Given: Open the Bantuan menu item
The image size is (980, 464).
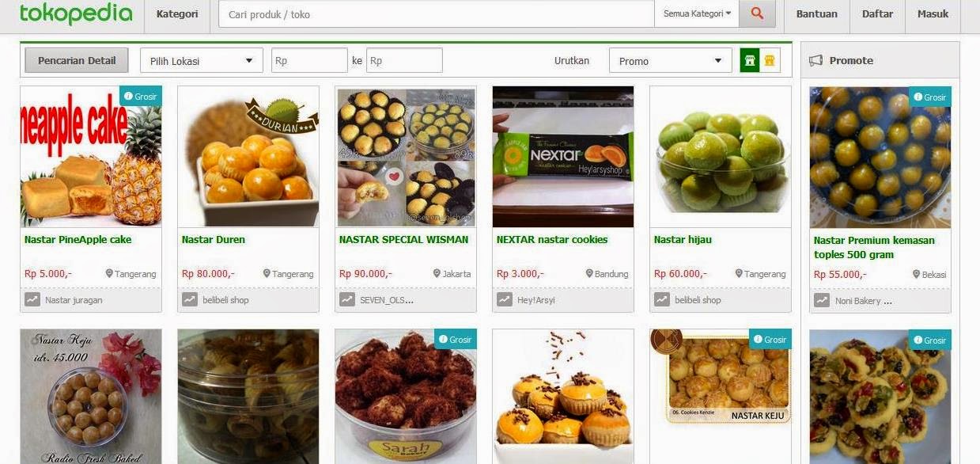Looking at the screenshot, I should [x=816, y=13].
